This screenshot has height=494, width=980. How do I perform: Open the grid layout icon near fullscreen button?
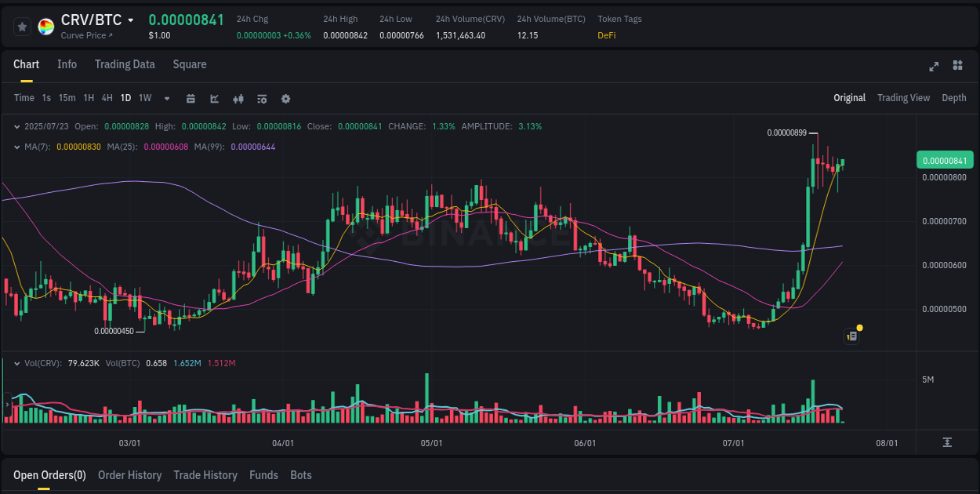[x=956, y=67]
